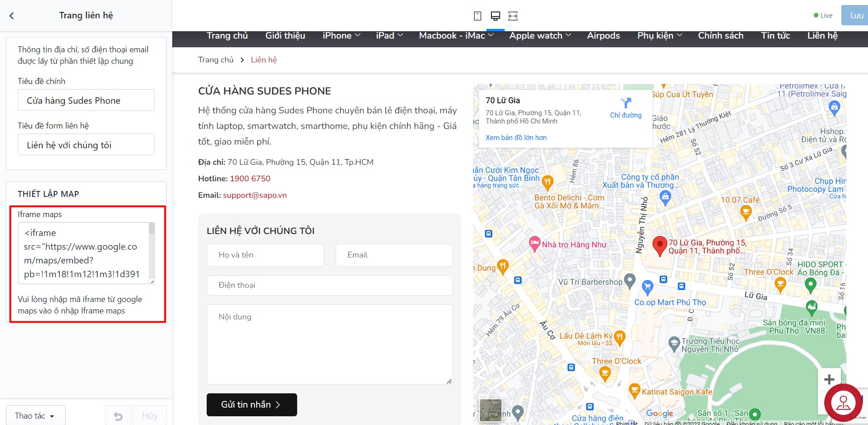This screenshot has height=425, width=868.
Task: Toggle satellite view thumbnail on map
Action: (x=490, y=410)
